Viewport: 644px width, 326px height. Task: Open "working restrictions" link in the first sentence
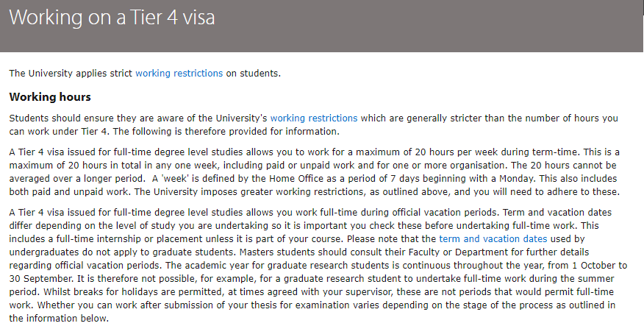click(179, 74)
